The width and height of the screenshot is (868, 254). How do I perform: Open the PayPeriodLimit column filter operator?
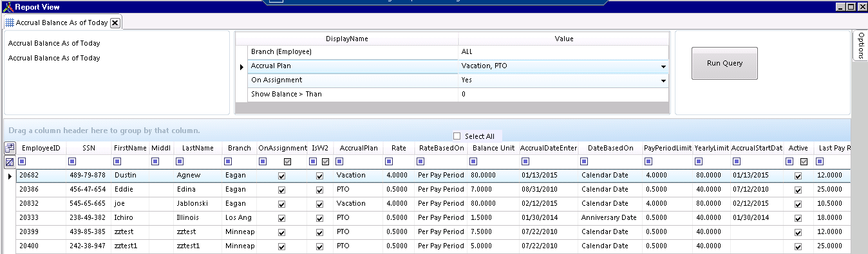click(x=648, y=162)
